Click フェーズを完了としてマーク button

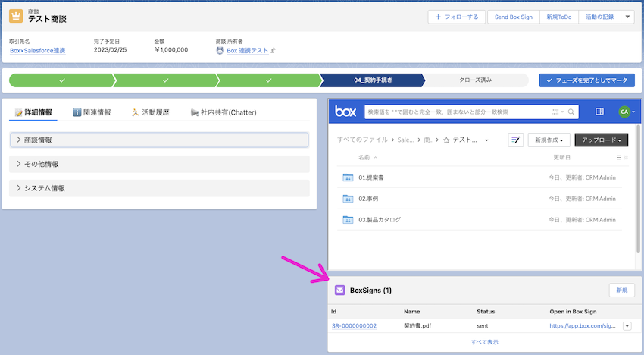coord(587,80)
